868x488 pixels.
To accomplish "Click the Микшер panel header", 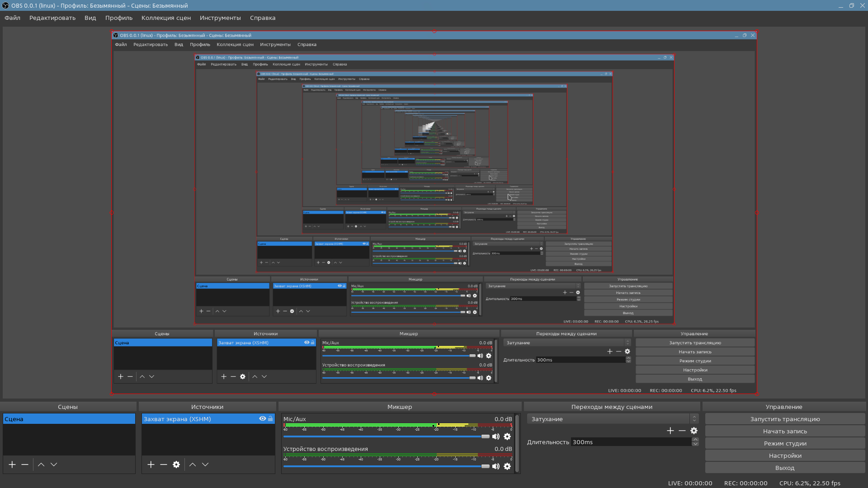I will click(x=400, y=407).
